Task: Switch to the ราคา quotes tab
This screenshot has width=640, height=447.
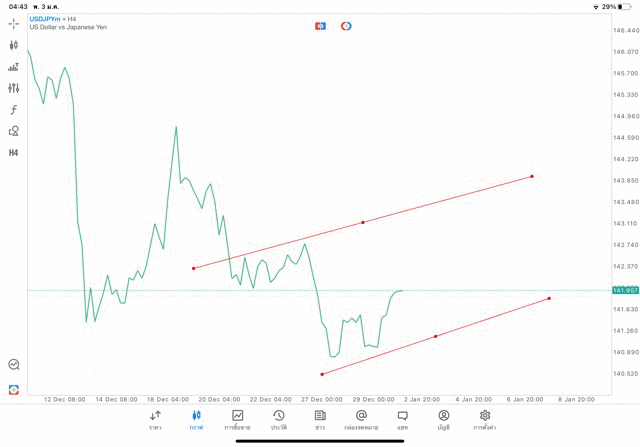Action: [x=155, y=419]
